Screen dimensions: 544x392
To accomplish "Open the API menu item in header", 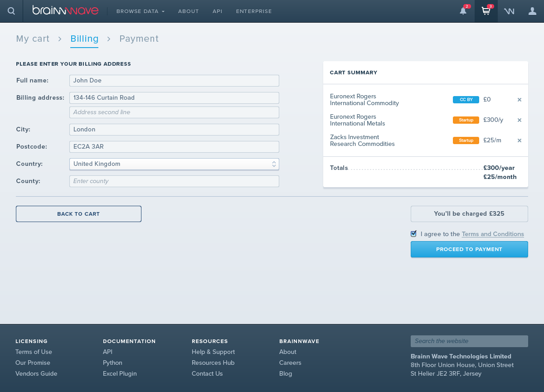I will (x=218, y=11).
